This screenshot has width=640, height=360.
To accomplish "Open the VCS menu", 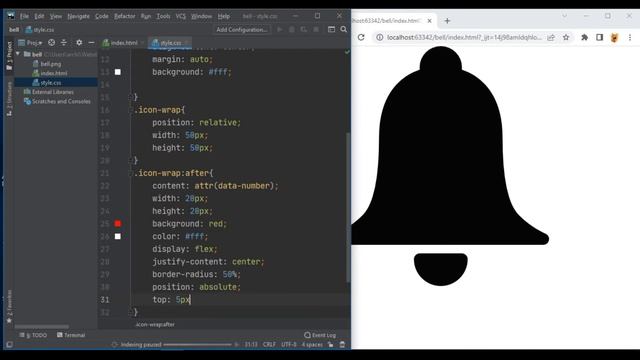I will tap(180, 16).
